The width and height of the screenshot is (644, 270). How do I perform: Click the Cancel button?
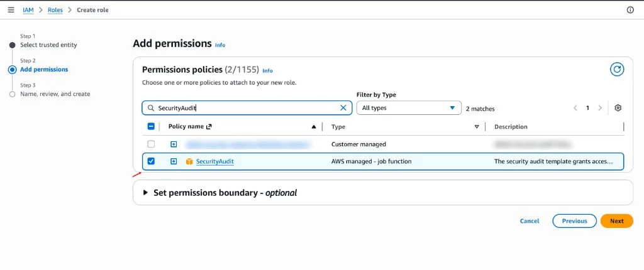530,221
